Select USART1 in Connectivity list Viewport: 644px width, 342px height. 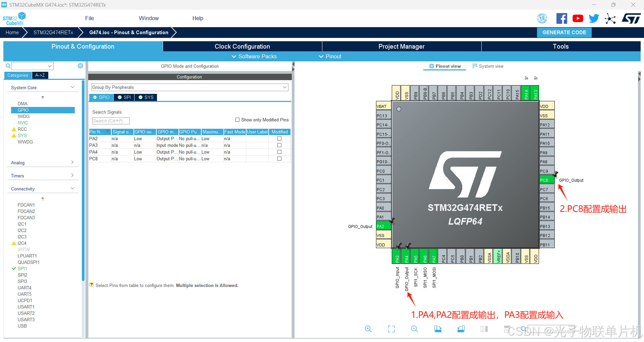[x=26, y=307]
